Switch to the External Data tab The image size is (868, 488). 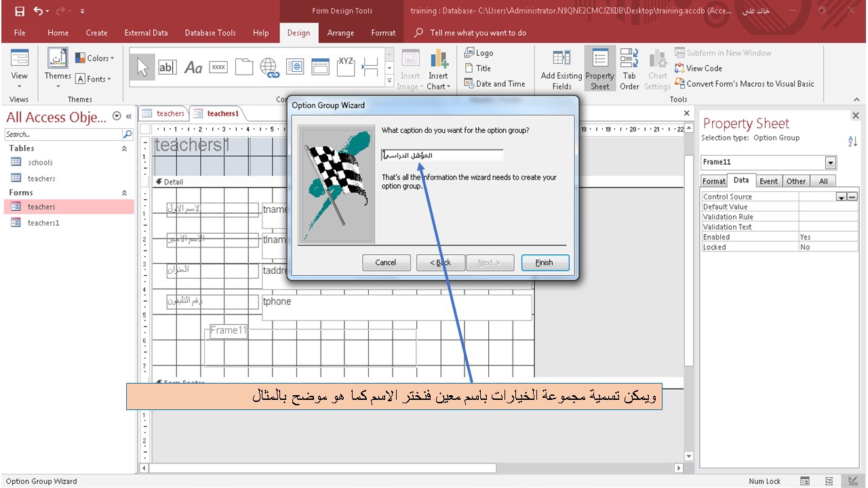146,33
